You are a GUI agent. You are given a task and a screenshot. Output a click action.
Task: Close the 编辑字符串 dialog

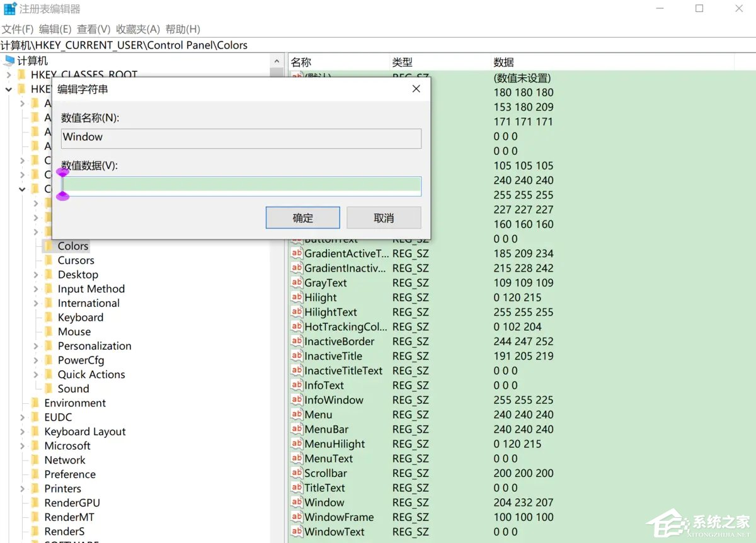coord(416,89)
